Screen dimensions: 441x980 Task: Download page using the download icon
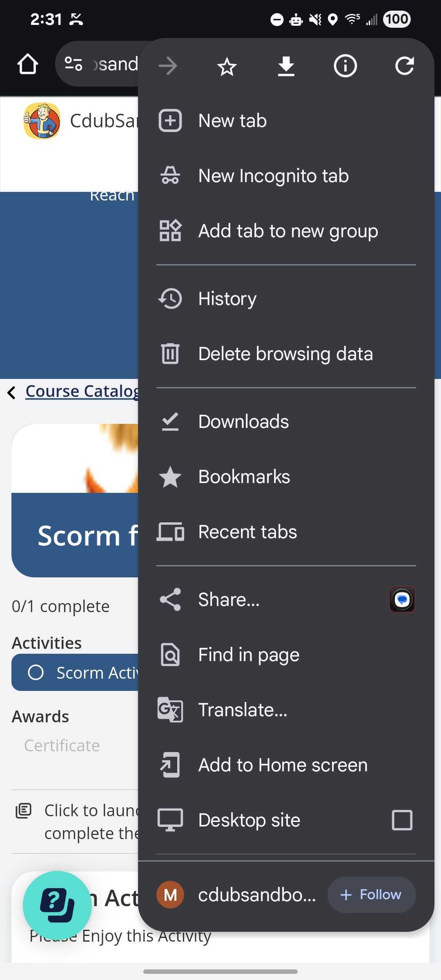pos(286,66)
